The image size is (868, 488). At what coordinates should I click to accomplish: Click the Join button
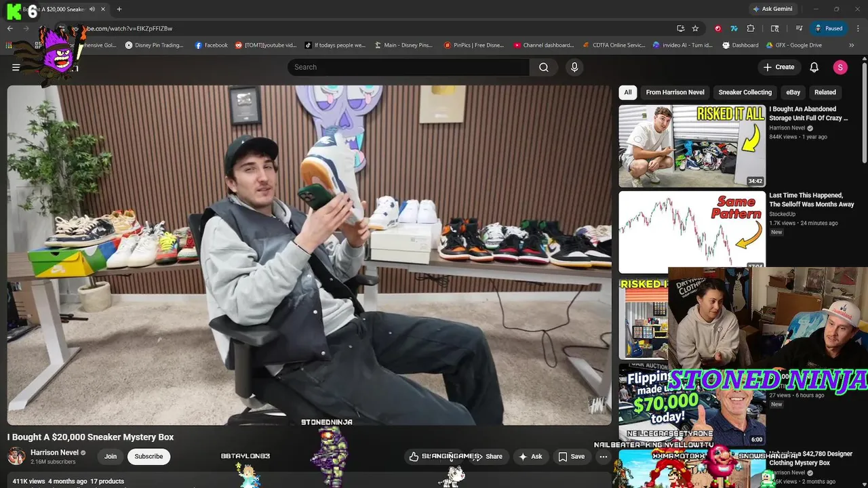click(x=111, y=456)
